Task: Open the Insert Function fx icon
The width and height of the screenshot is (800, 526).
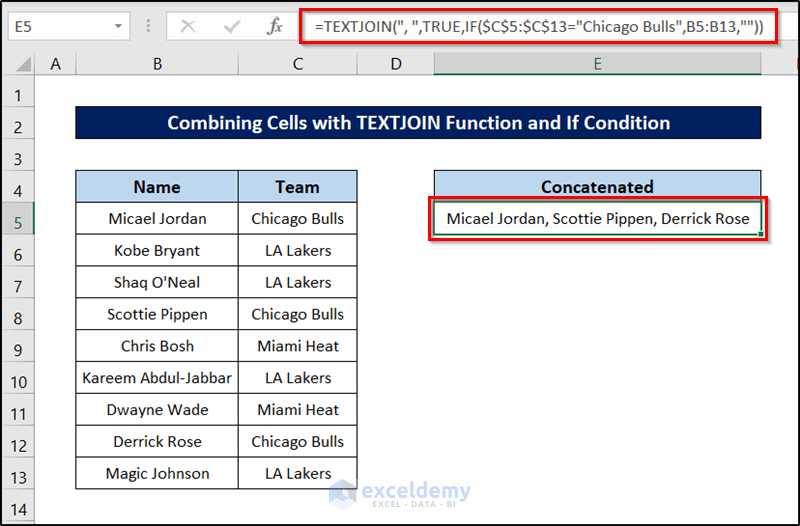Action: (x=274, y=26)
